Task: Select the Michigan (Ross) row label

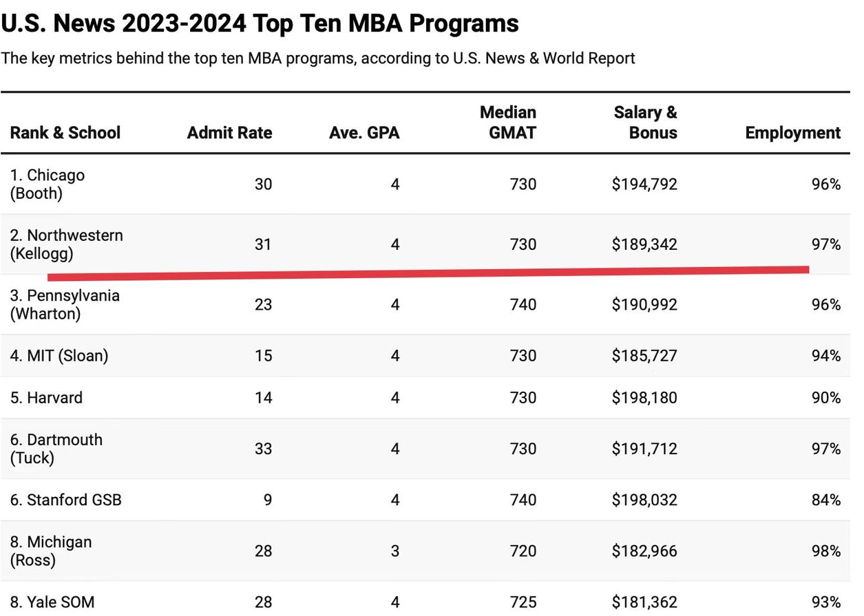Action: [50, 551]
